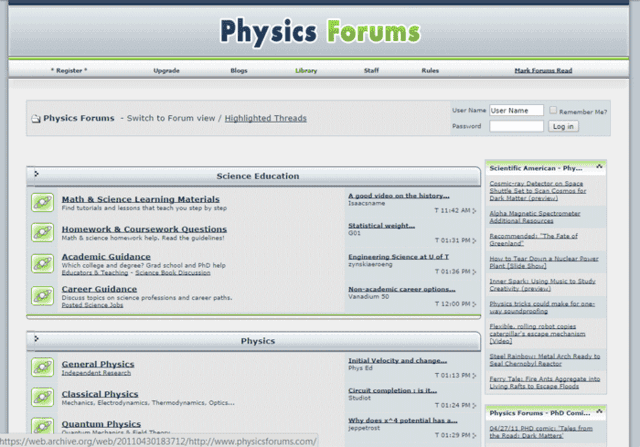Open 'The Fate of Greenland' recommended article
Screen dimensions: 640x447
[x=533, y=240]
